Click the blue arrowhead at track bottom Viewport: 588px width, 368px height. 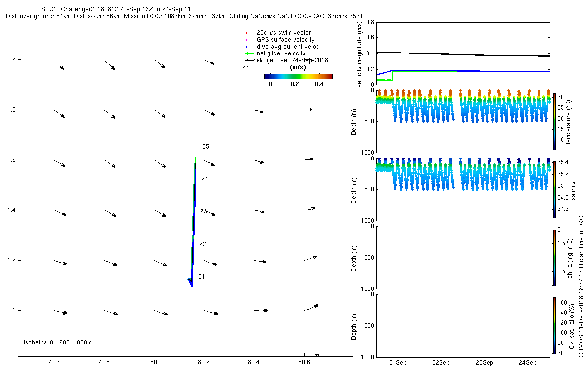191,283
